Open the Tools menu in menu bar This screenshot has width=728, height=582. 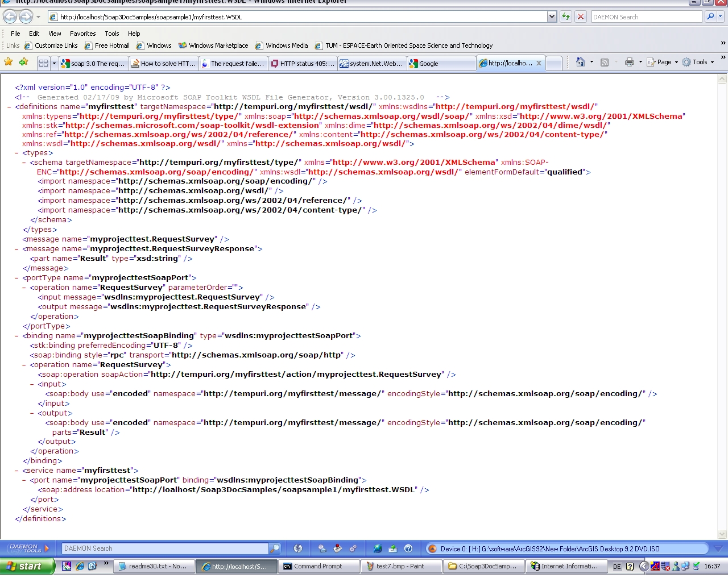[112, 34]
